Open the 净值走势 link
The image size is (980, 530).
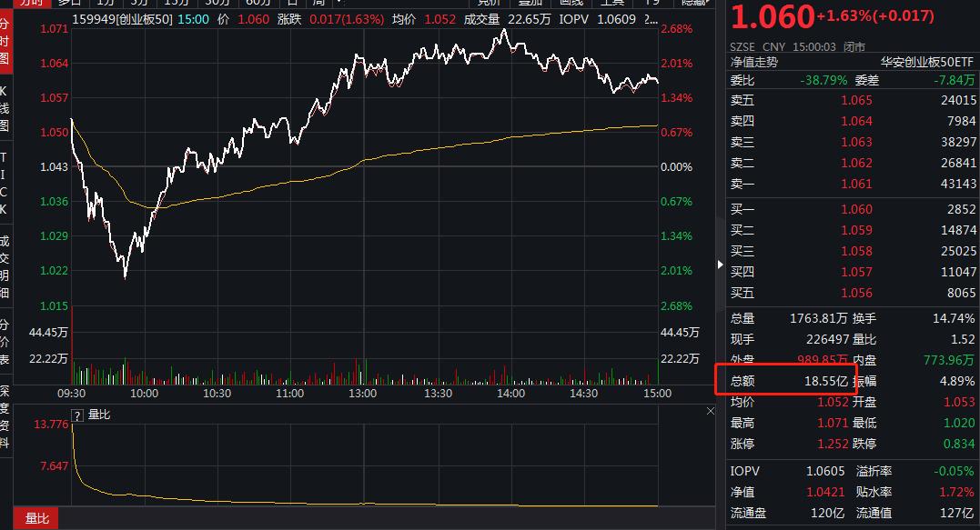pos(754,62)
